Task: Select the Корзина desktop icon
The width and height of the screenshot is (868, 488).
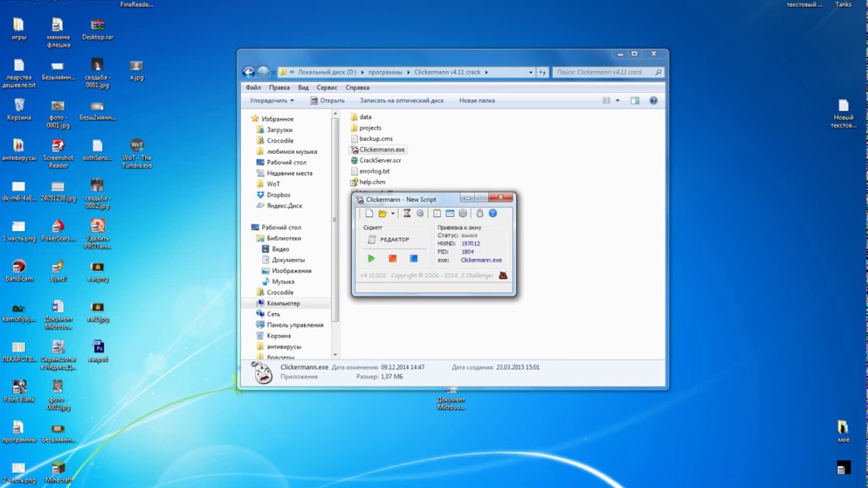Action: click(x=19, y=109)
